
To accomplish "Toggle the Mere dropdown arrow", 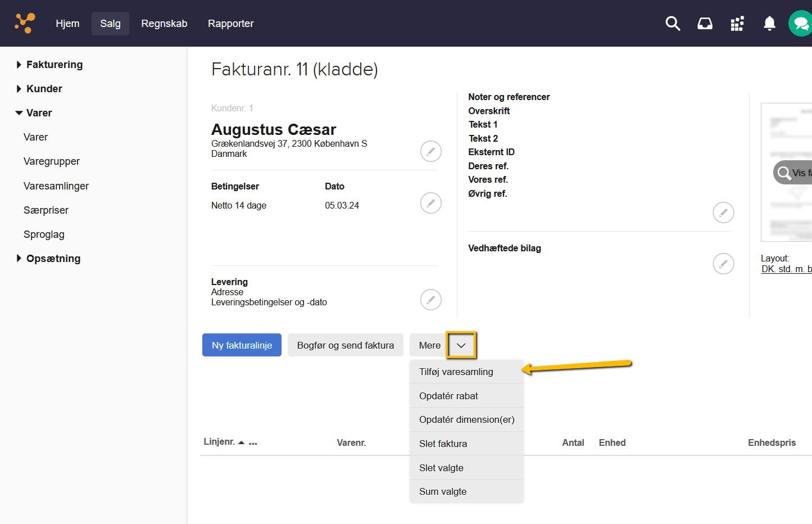I will click(461, 345).
